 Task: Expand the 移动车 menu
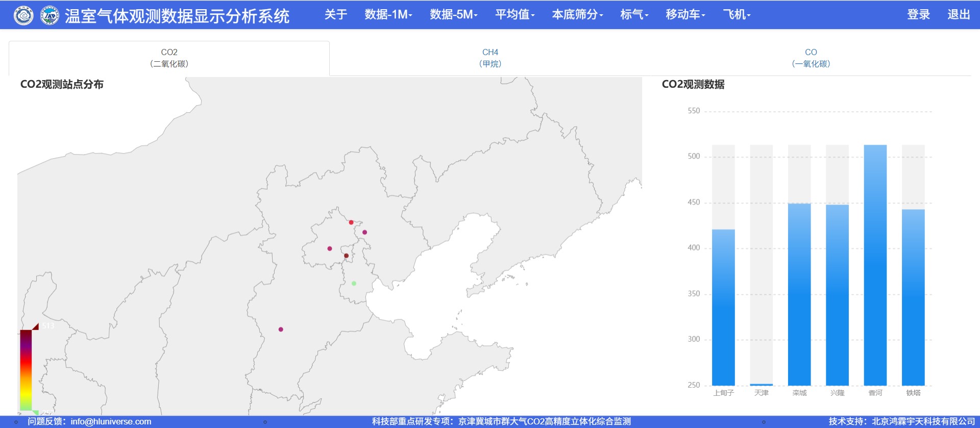685,14
